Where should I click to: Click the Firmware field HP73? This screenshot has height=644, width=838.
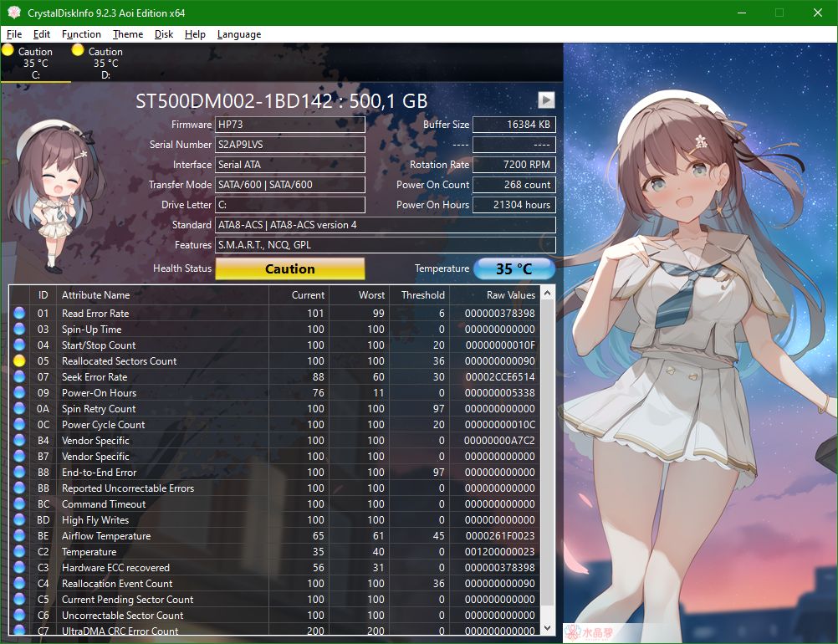[x=289, y=125]
